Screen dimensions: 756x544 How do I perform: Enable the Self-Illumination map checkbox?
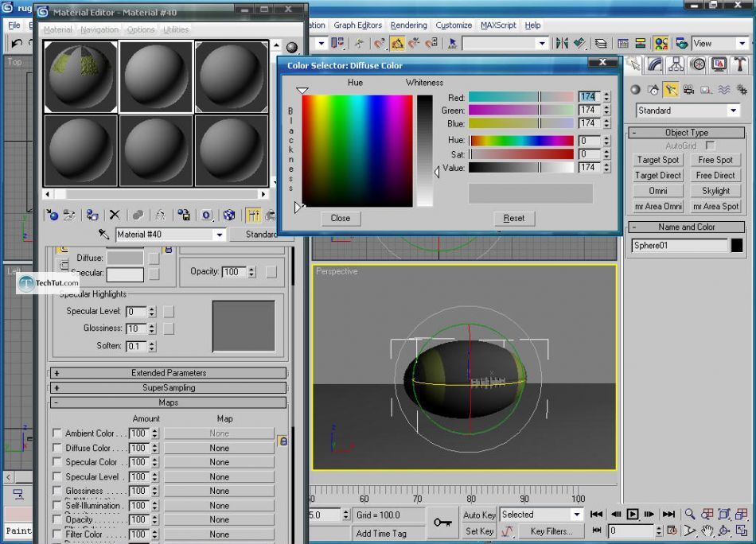tap(57, 505)
